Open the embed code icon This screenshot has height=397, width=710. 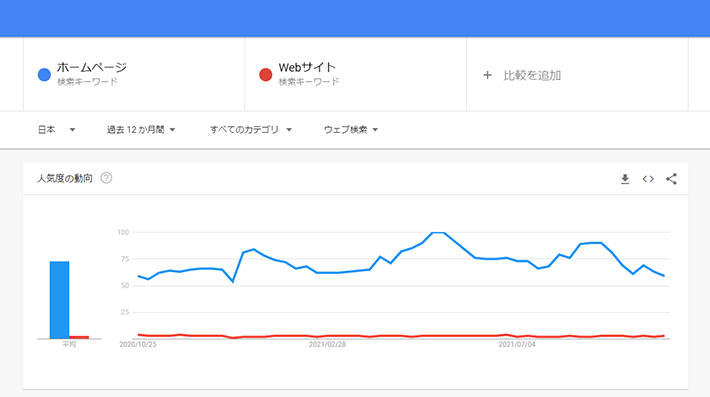coord(648,179)
